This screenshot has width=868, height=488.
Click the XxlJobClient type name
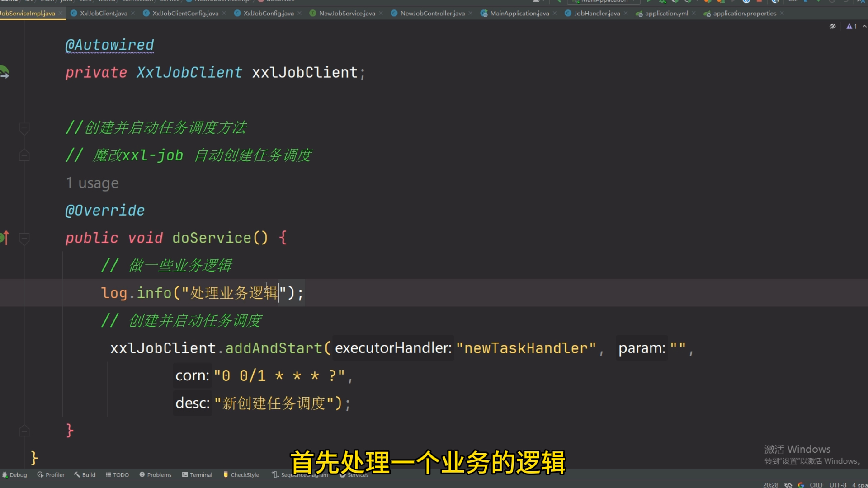[189, 72]
